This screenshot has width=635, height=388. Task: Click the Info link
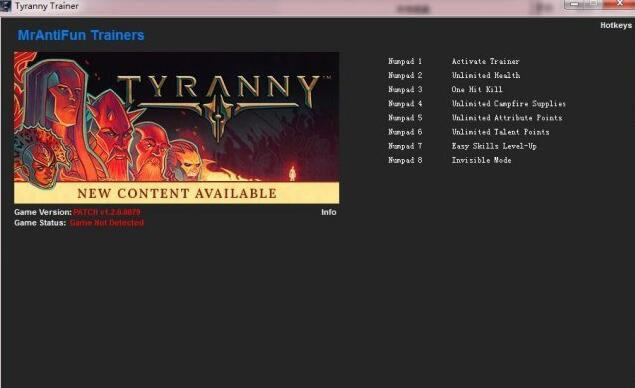[x=328, y=212]
